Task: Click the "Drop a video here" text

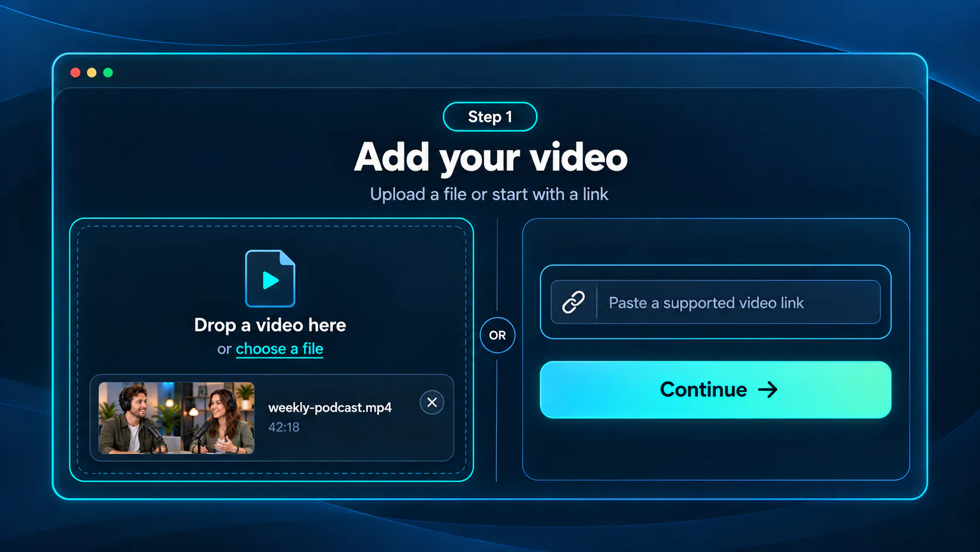Action: pyautogui.click(x=270, y=325)
